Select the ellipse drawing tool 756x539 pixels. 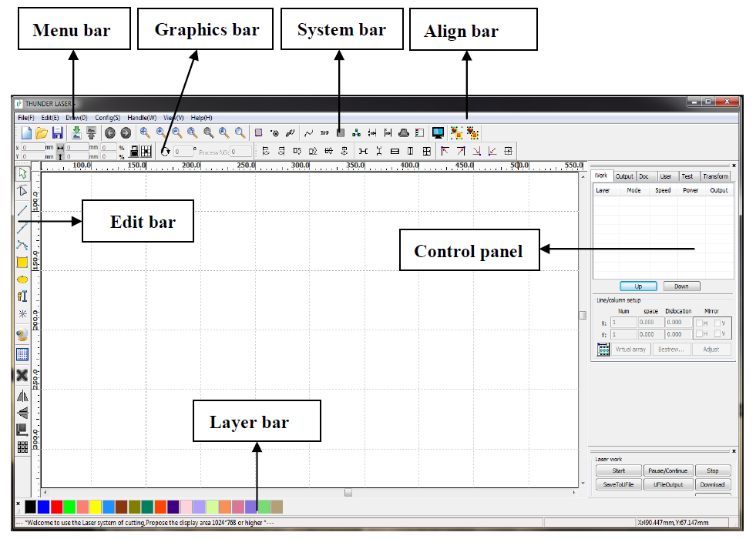pyautogui.click(x=22, y=279)
